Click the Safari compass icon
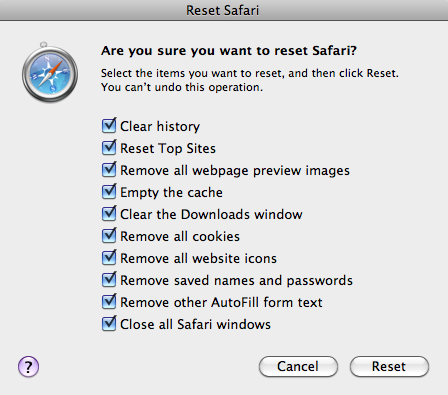Image resolution: width=448 pixels, height=395 pixels. pos(50,73)
